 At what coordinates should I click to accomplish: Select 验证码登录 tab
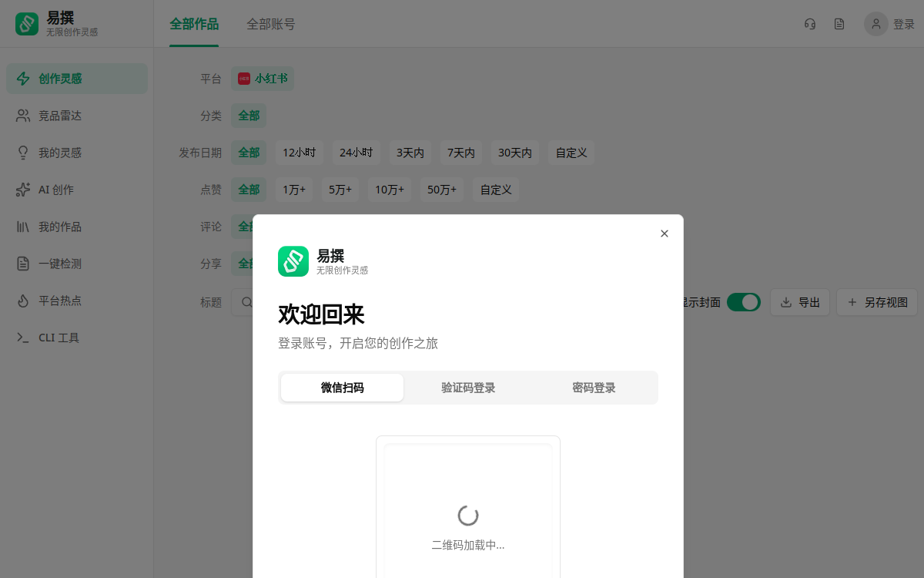(468, 388)
